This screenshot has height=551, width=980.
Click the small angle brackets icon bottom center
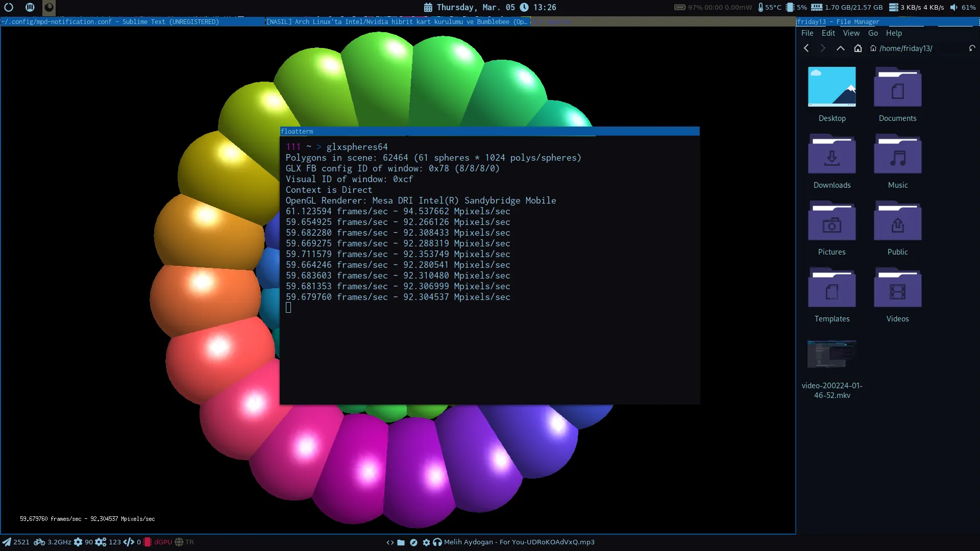tap(390, 543)
